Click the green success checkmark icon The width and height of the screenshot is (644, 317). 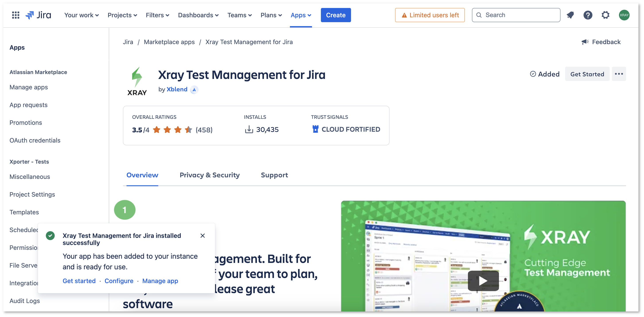pyautogui.click(x=50, y=235)
